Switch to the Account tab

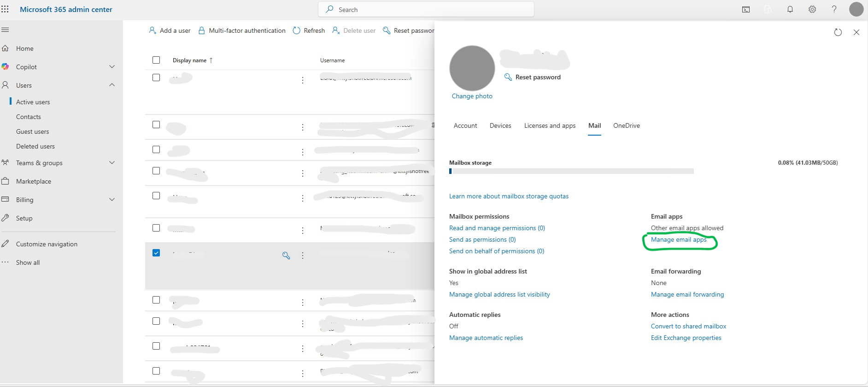(465, 125)
